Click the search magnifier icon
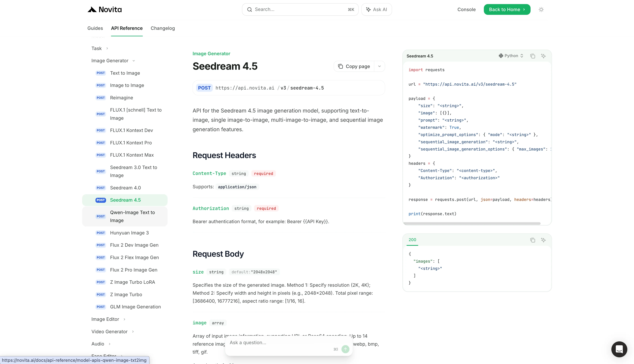The height and width of the screenshot is (364, 634). (x=250, y=9)
